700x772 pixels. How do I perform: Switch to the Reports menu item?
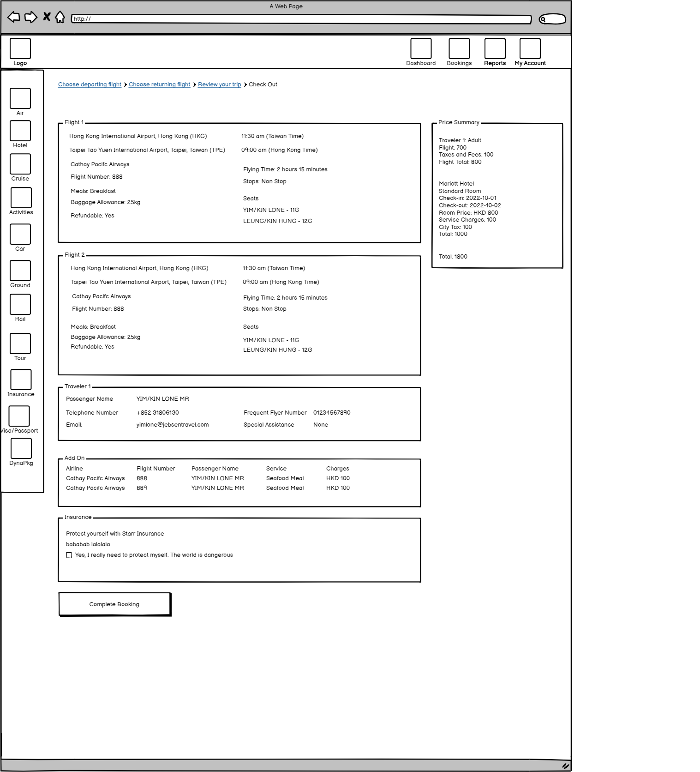(495, 48)
